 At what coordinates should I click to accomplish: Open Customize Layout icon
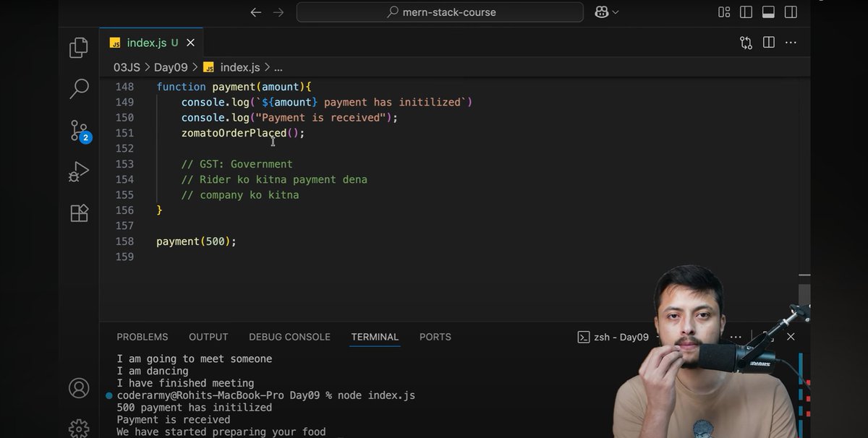724,12
